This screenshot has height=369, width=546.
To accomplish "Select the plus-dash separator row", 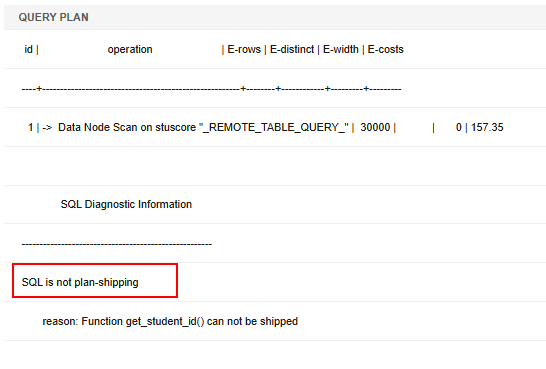I will pos(211,89).
